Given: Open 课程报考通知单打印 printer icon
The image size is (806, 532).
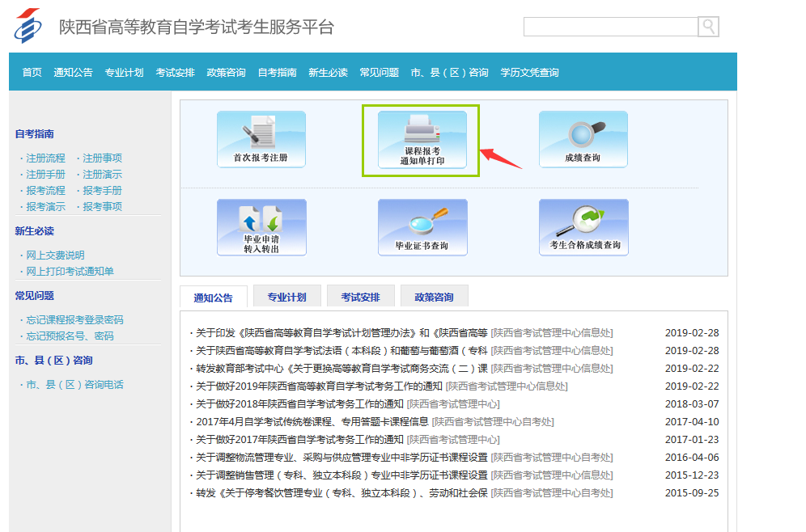Looking at the screenshot, I should (x=422, y=140).
